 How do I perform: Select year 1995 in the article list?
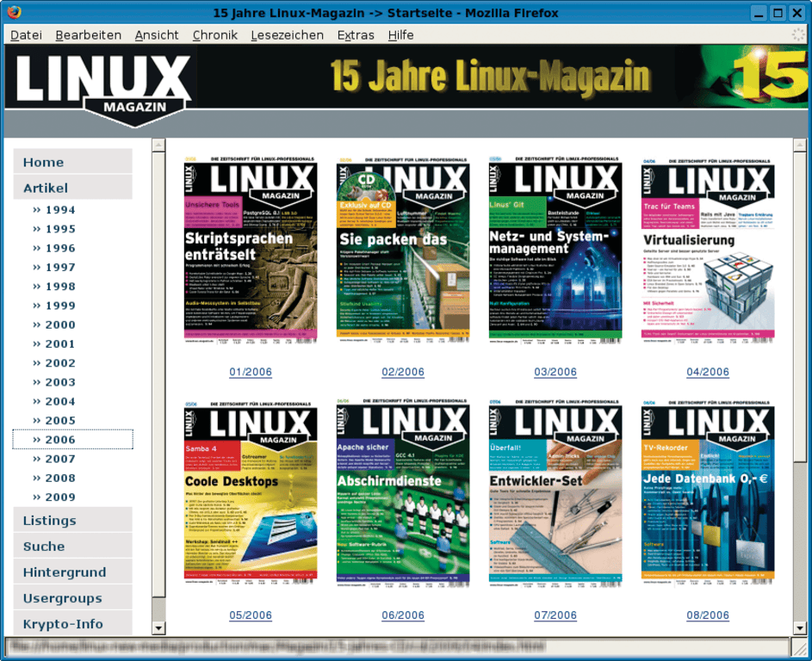coord(54,229)
